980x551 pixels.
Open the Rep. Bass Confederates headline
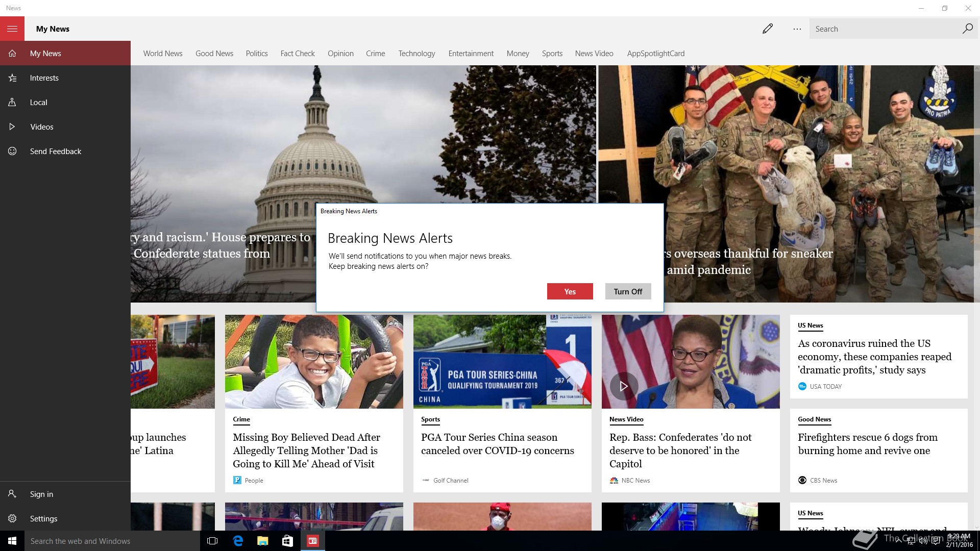coord(680,450)
